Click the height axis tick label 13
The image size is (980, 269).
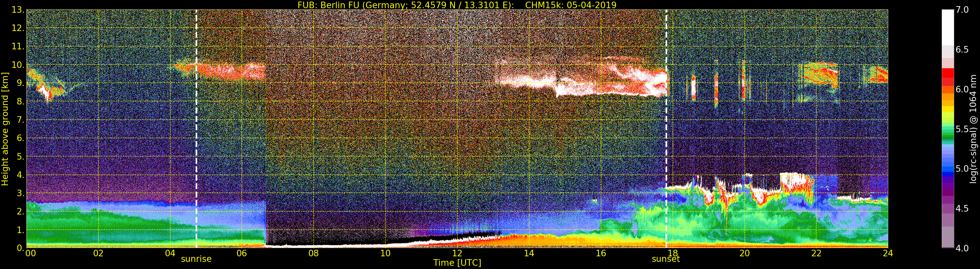(18, 10)
